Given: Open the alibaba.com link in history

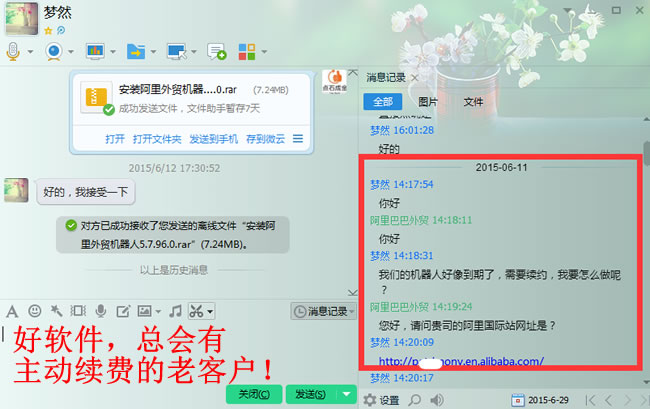Looking at the screenshot, I should (461, 361).
